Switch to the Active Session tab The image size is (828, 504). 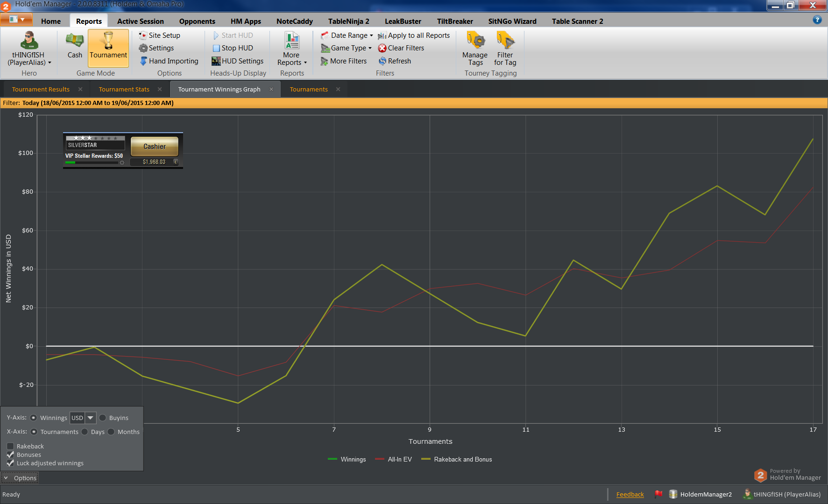tap(141, 21)
